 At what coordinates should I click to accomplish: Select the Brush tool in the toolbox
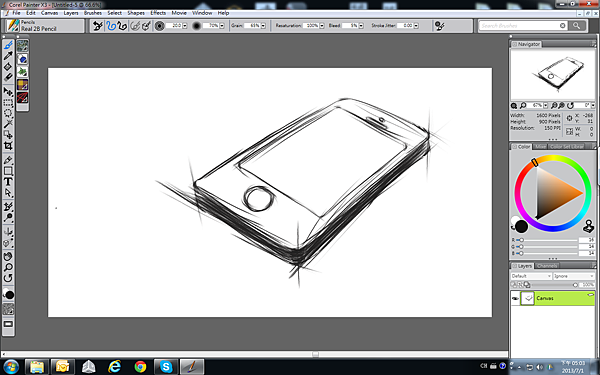pos(8,45)
